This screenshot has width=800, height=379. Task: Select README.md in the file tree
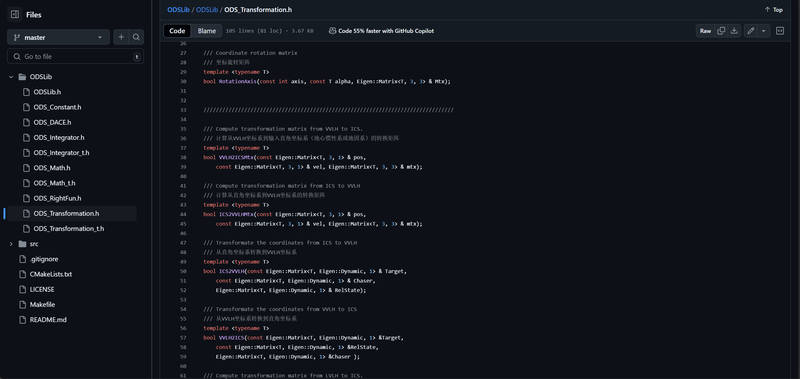click(48, 320)
